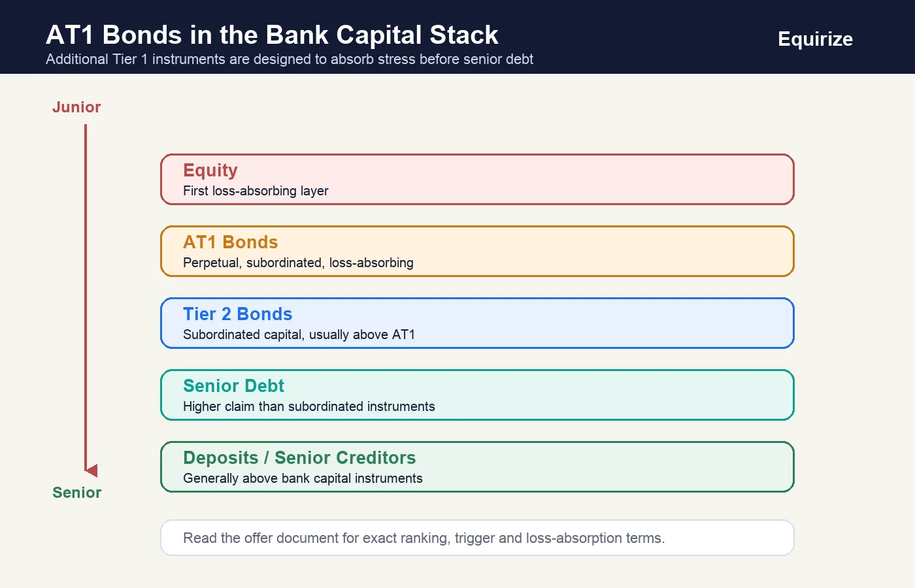
Task: Click the green Senior label
Action: [77, 493]
